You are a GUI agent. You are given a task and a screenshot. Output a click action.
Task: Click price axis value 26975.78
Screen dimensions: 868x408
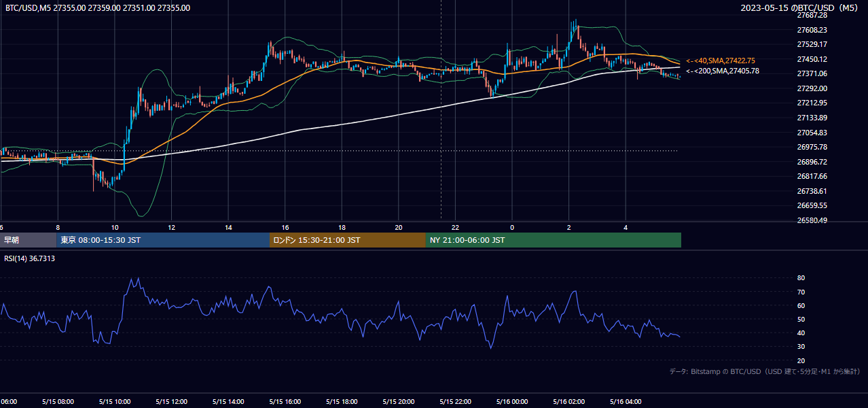click(812, 147)
